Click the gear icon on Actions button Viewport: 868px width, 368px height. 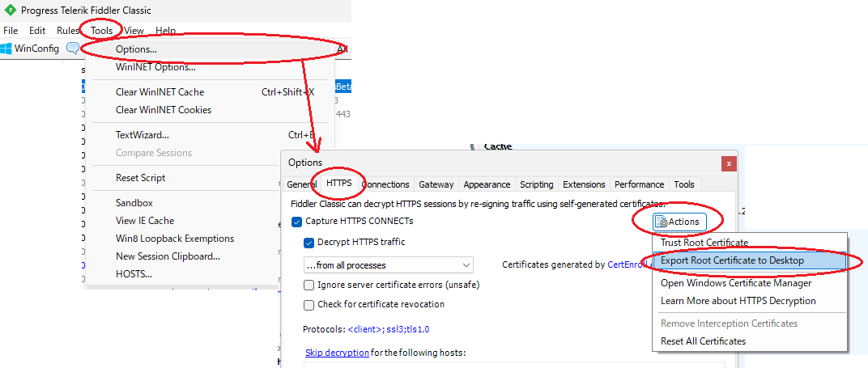662,222
